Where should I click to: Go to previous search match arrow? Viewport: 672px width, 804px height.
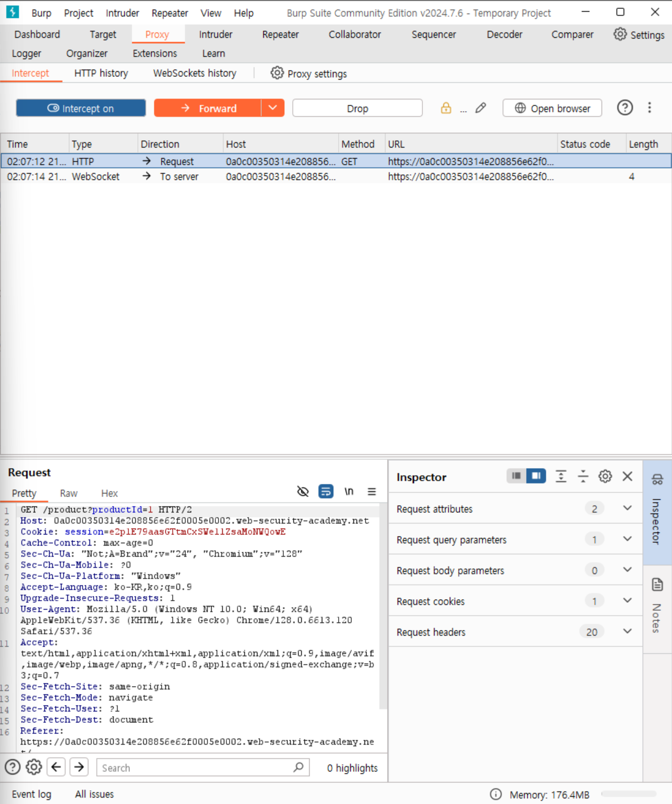[x=56, y=767]
